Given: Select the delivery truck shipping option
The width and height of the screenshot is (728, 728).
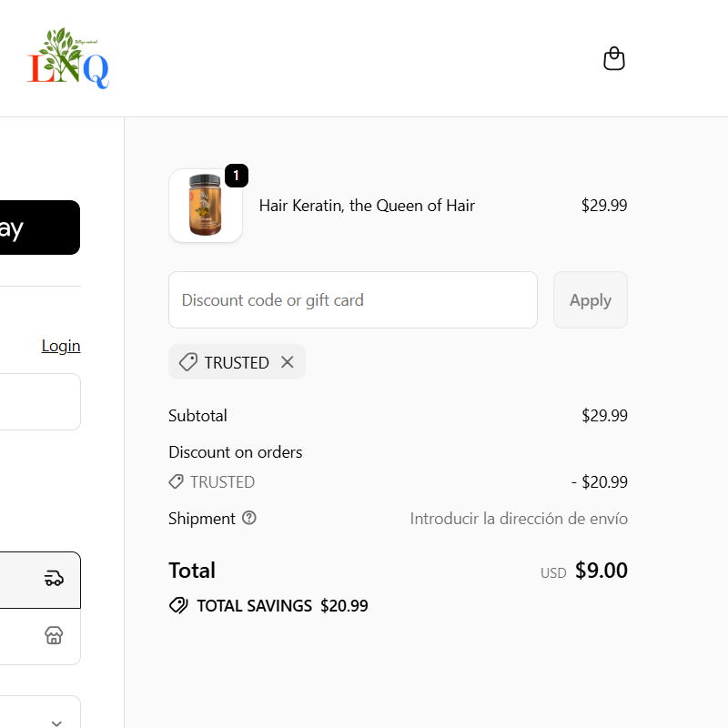Looking at the screenshot, I should pos(40,579).
